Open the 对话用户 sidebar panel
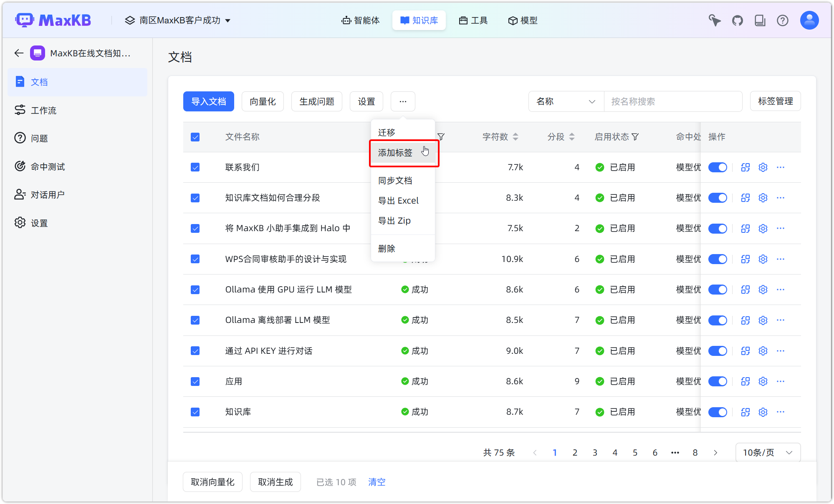The height and width of the screenshot is (504, 834). coord(48,194)
